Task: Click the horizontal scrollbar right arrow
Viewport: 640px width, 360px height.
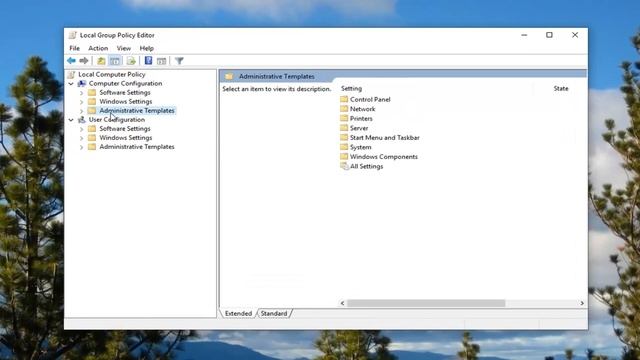Action: 582,303
